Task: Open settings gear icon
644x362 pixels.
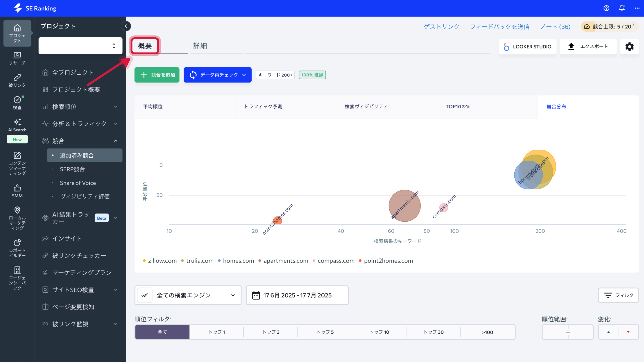Action: pyautogui.click(x=629, y=47)
